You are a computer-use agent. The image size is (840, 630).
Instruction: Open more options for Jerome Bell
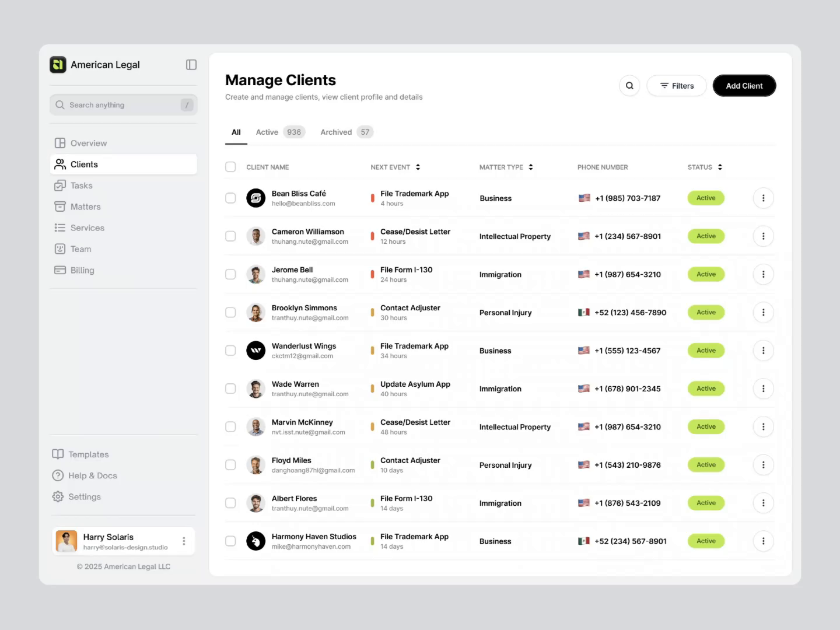(763, 274)
